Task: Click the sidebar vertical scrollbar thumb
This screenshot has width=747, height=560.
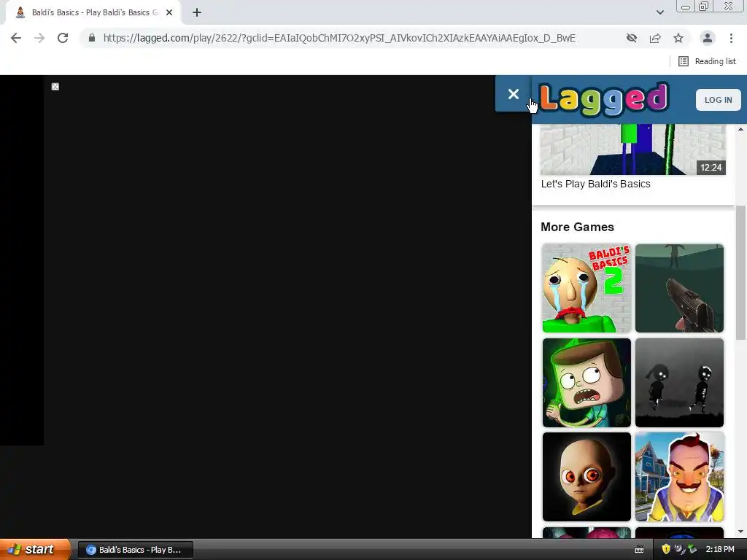Action: point(741,273)
